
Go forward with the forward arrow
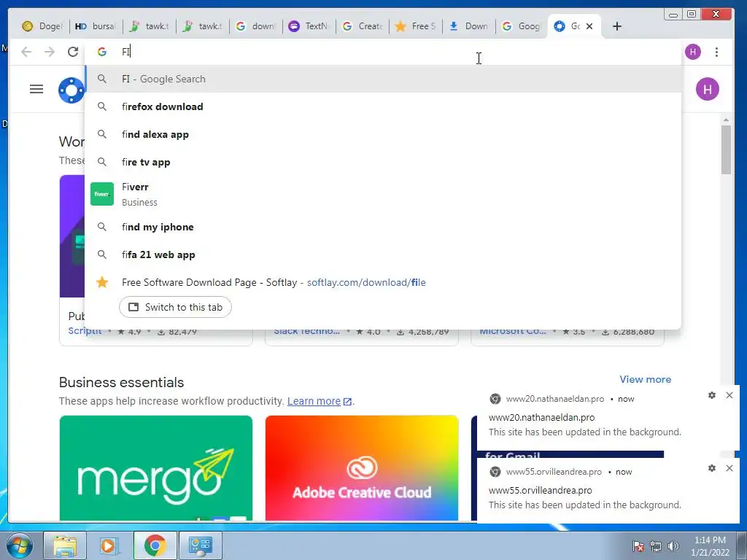[50, 52]
